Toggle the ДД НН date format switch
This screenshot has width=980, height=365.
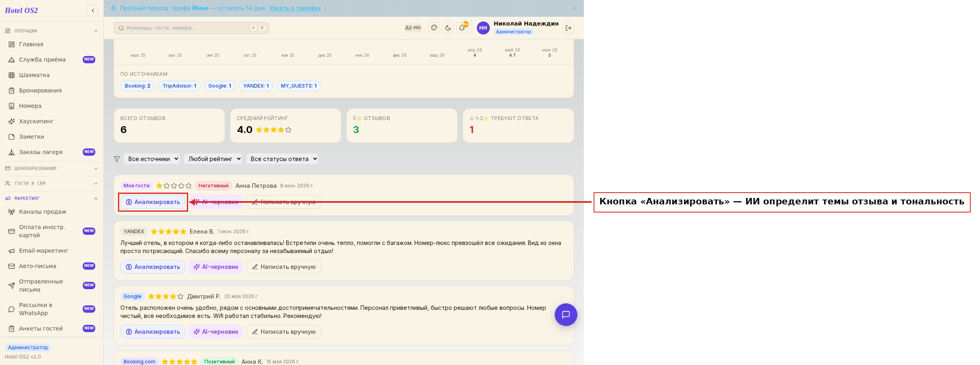[x=413, y=28]
